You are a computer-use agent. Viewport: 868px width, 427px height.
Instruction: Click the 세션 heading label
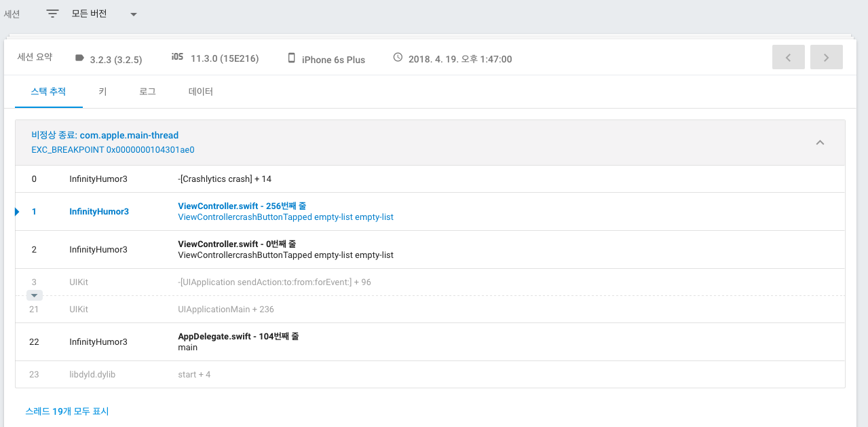click(x=12, y=14)
